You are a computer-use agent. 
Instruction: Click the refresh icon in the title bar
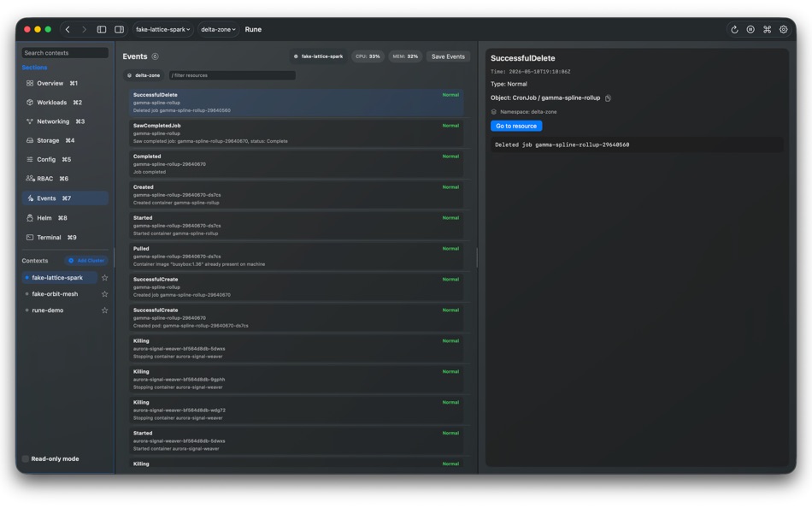click(x=734, y=30)
